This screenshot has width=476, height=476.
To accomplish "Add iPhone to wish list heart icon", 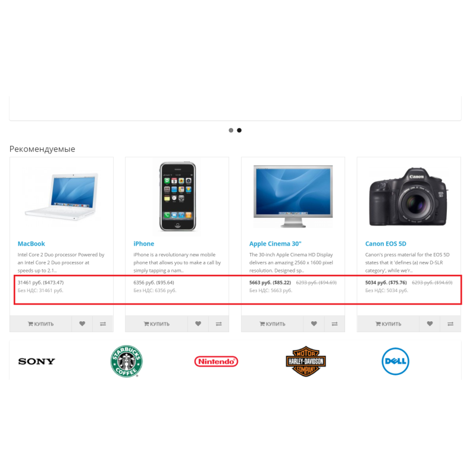I will (x=198, y=324).
